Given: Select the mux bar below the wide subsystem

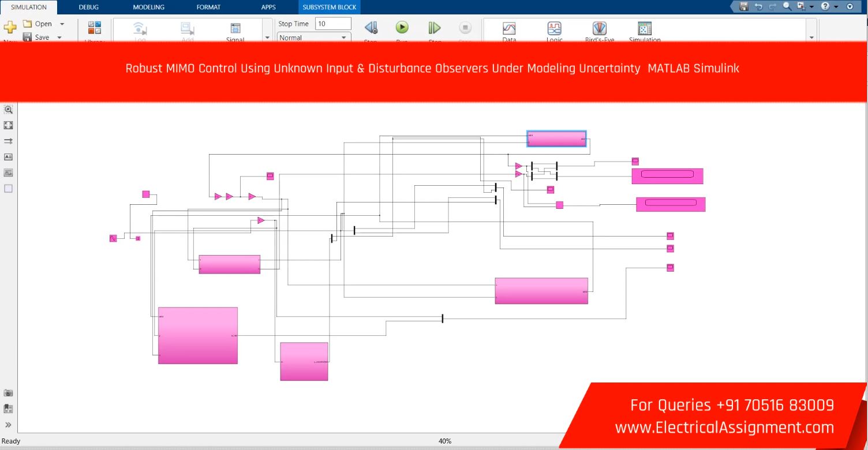Looking at the screenshot, I should coord(443,318).
